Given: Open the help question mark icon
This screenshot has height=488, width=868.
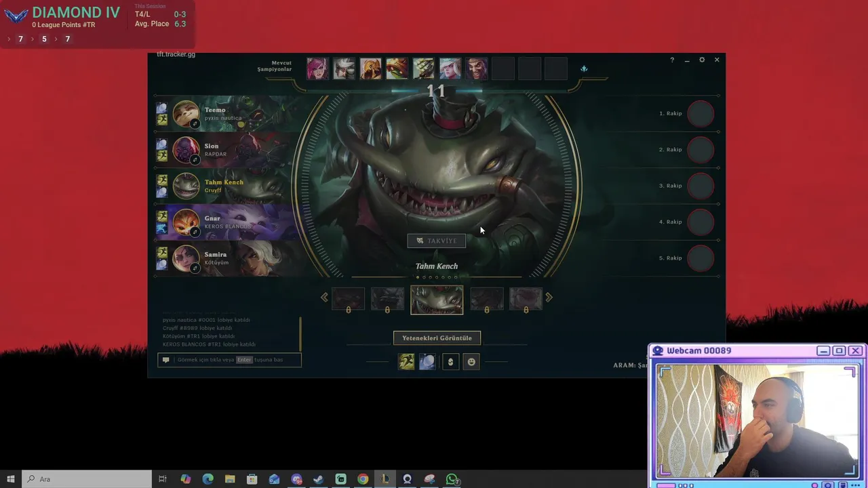Looking at the screenshot, I should pos(672,60).
